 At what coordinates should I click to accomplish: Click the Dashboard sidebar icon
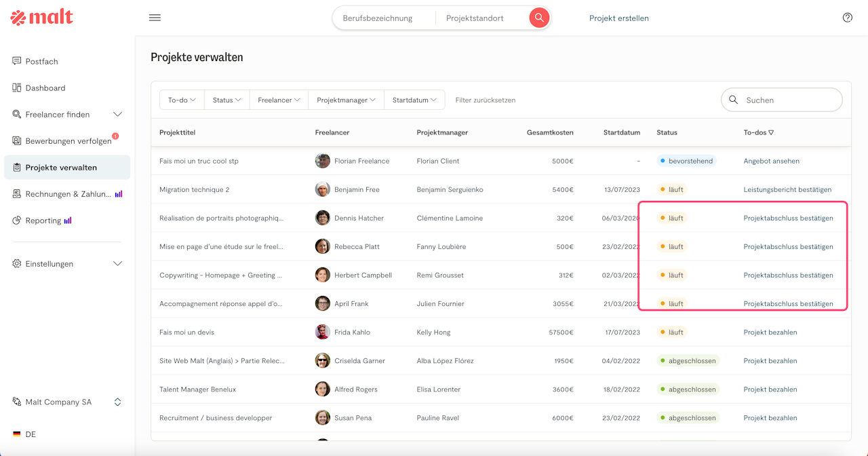pos(17,88)
